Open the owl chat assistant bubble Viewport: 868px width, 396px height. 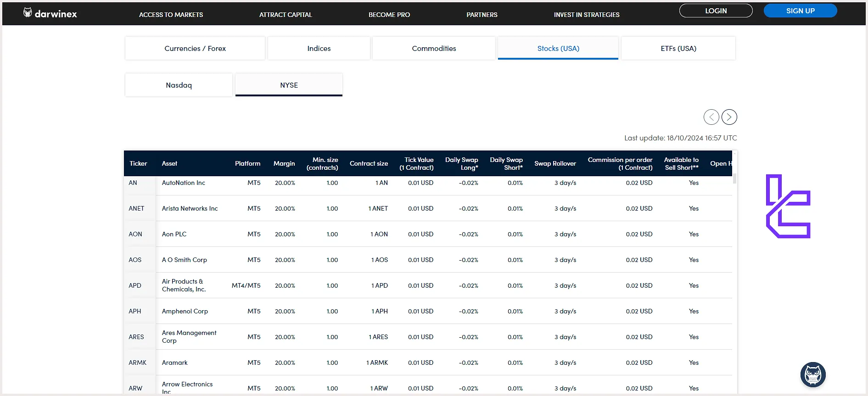[813, 375]
